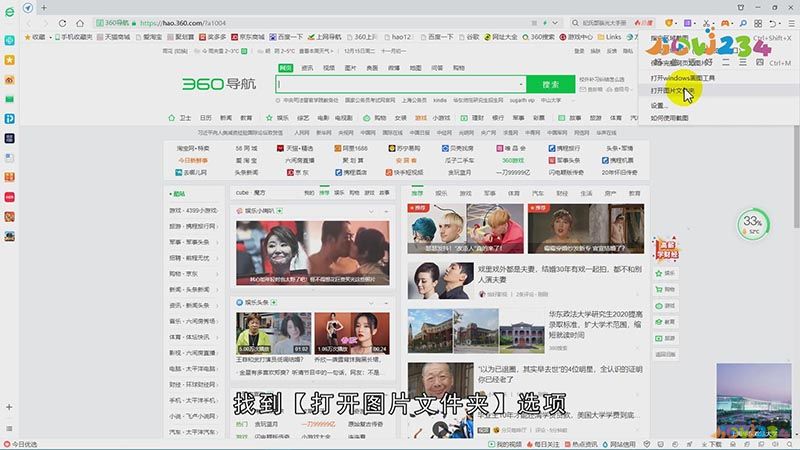Click the purple square toolbar icon
800x450 pixels.
coord(688,23)
